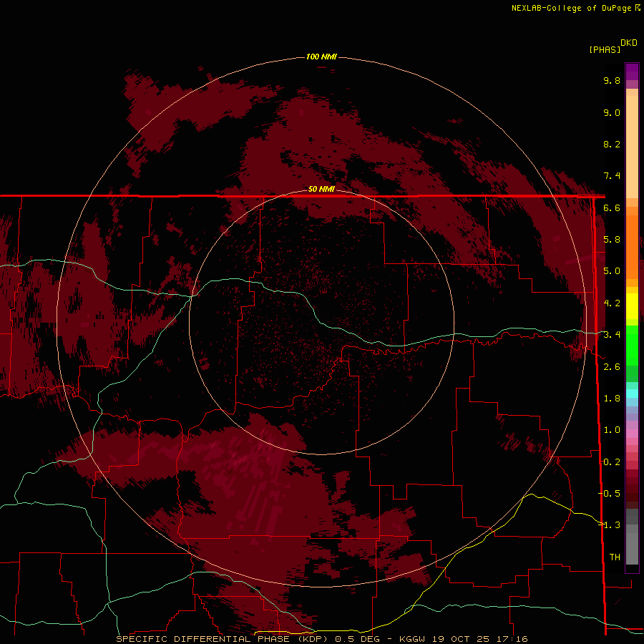Click the 0.2 scale value

click(x=612, y=462)
